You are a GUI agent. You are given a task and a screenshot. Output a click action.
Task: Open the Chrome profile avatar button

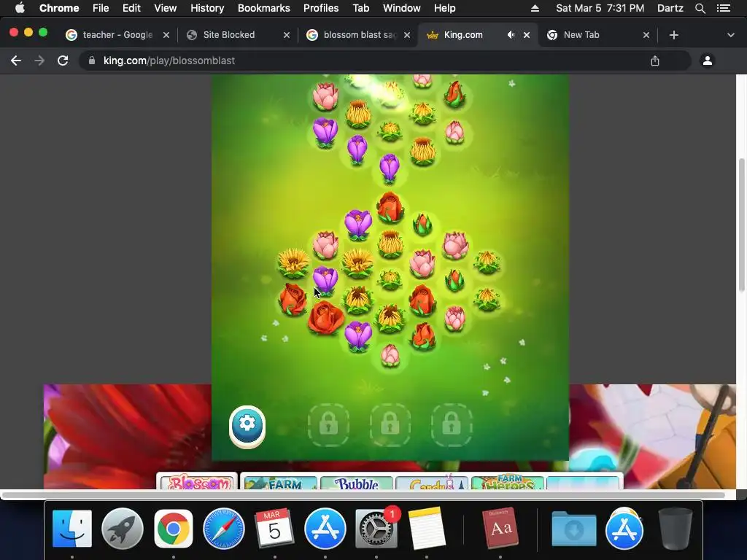tap(708, 61)
